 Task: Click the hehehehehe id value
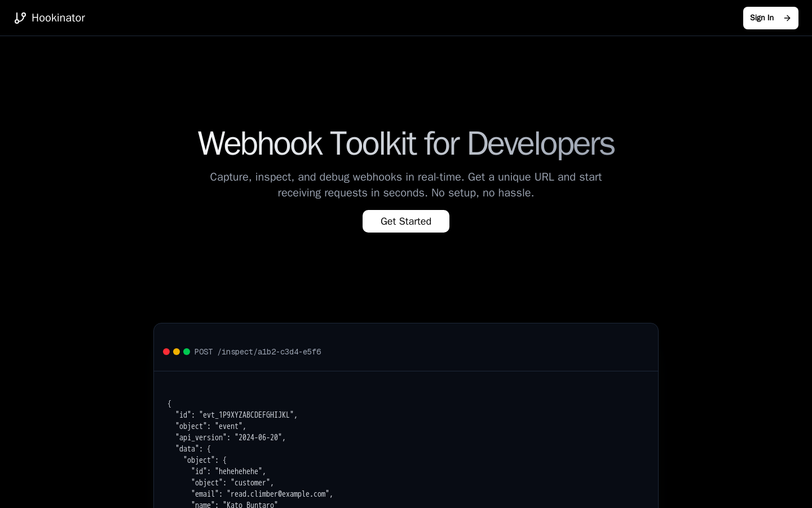click(240, 471)
